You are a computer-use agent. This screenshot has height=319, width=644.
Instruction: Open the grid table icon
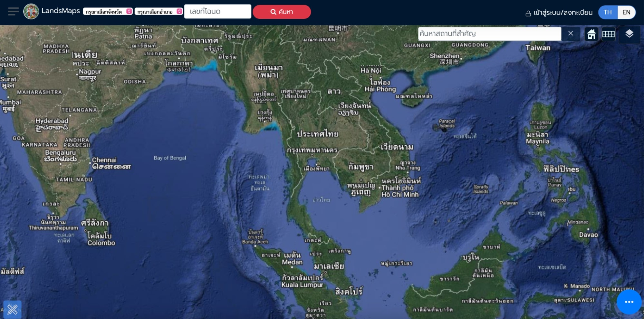pyautogui.click(x=608, y=34)
